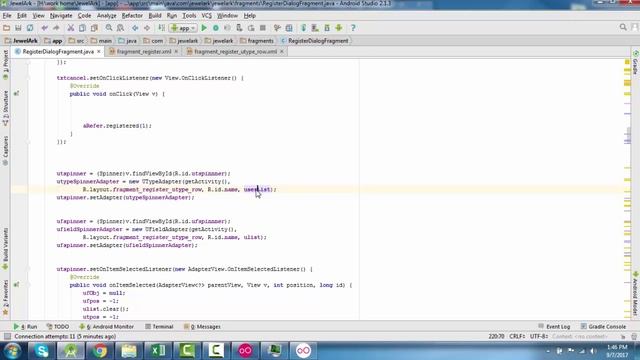Close the RegisterDialogFragment.java tab

tap(99, 52)
